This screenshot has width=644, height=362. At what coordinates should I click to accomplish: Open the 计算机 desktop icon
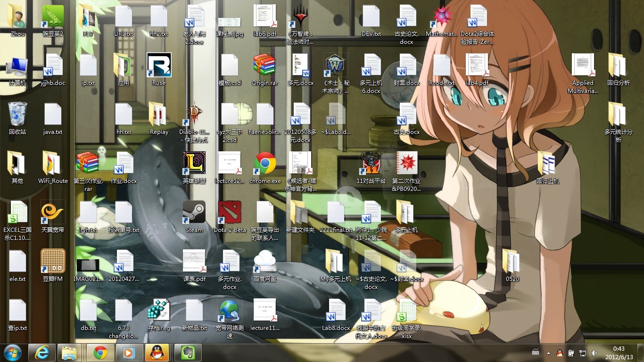pyautogui.click(x=17, y=65)
